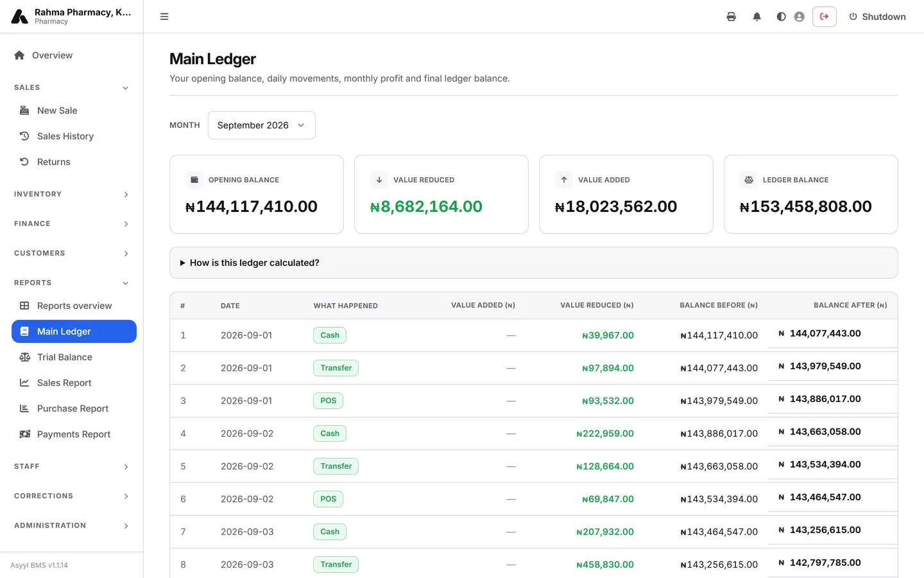
Task: Click the Sales Report line chart icon
Action: pyautogui.click(x=24, y=383)
